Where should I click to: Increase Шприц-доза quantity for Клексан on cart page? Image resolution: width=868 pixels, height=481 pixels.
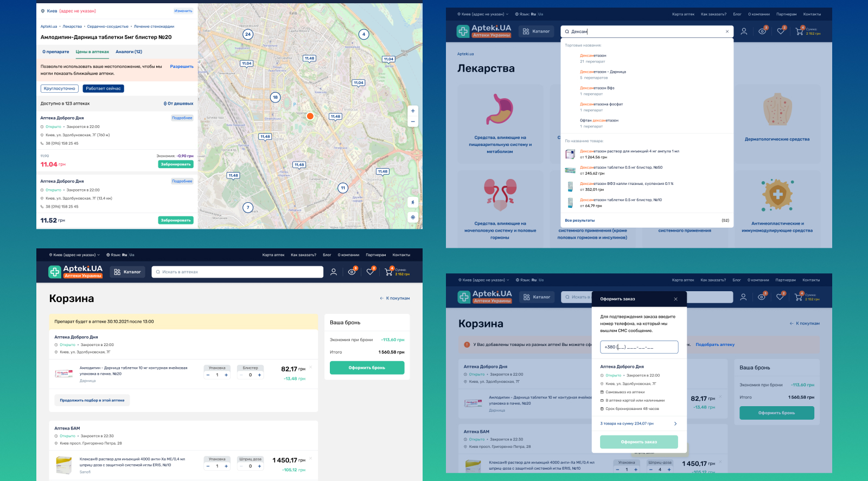(x=259, y=466)
